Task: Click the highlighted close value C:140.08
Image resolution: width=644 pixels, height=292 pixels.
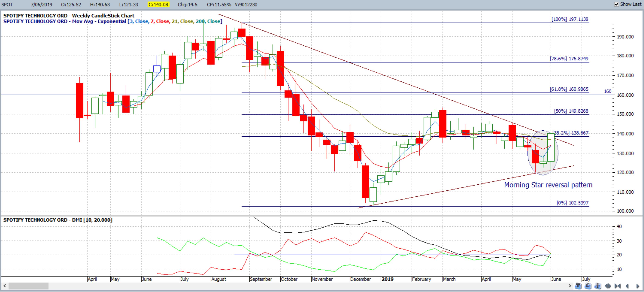Action: pyautogui.click(x=158, y=4)
